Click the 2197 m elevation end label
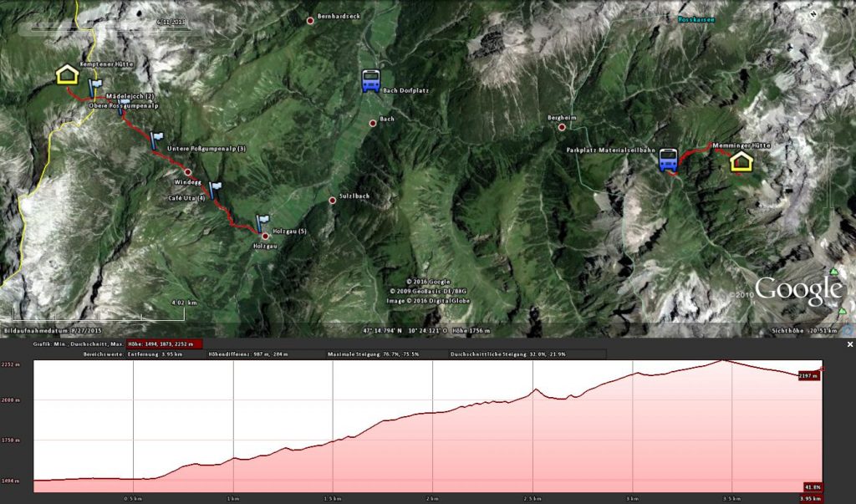 [808, 375]
